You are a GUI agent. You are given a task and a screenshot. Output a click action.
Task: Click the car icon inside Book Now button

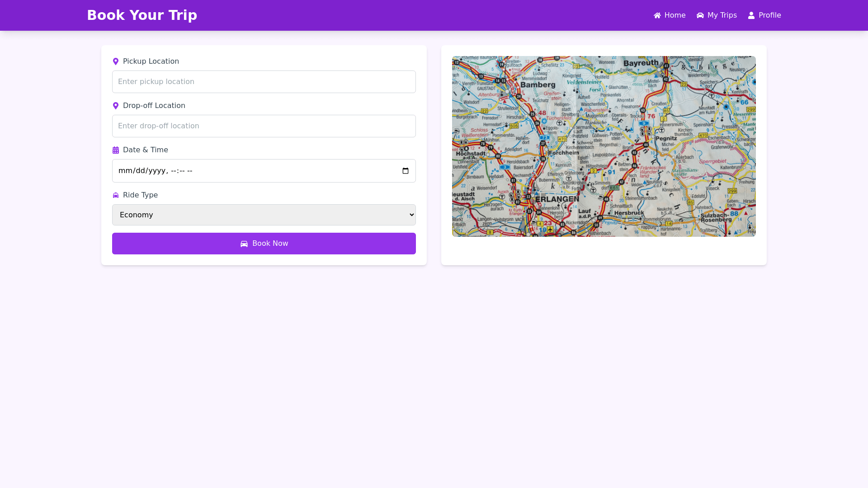tap(244, 244)
